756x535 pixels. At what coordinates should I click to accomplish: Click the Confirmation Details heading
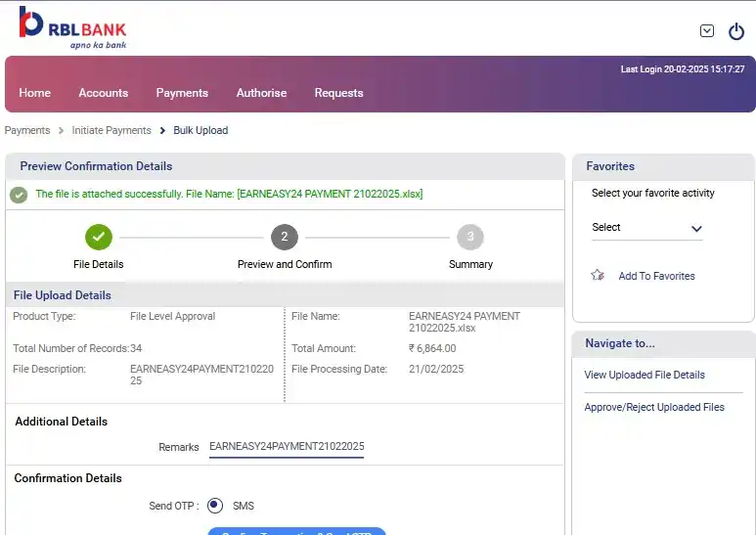tap(68, 478)
